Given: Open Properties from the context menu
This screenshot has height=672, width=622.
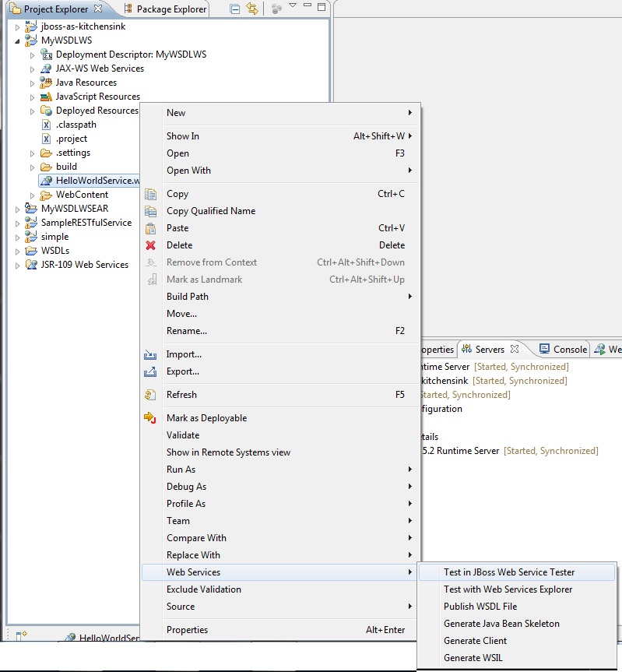Looking at the screenshot, I should pos(280,630).
